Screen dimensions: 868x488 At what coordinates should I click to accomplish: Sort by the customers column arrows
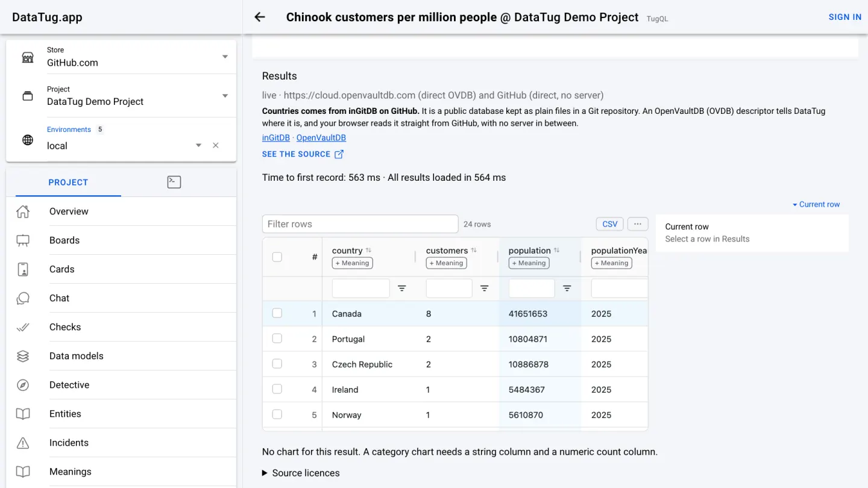pos(474,250)
